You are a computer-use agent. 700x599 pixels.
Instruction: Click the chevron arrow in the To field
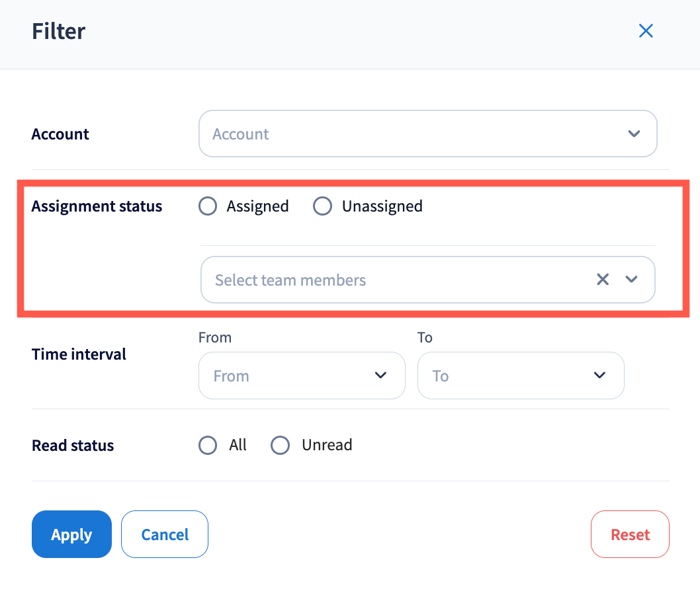point(599,376)
